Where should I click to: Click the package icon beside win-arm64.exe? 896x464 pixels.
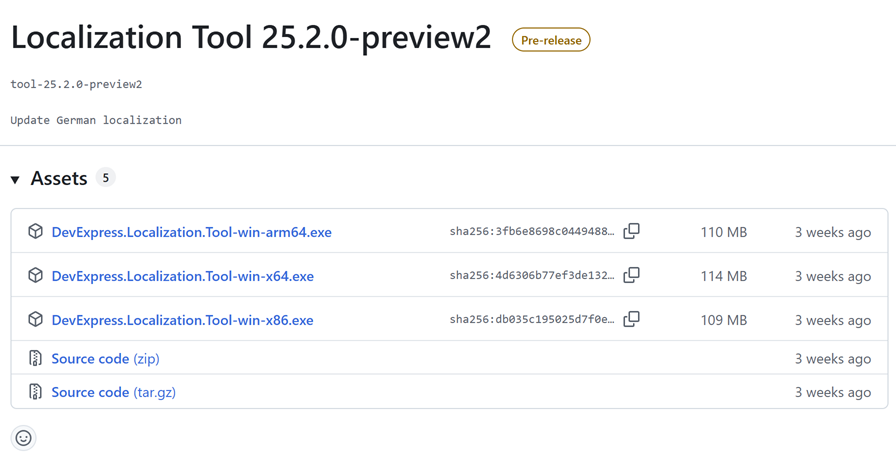coord(35,231)
